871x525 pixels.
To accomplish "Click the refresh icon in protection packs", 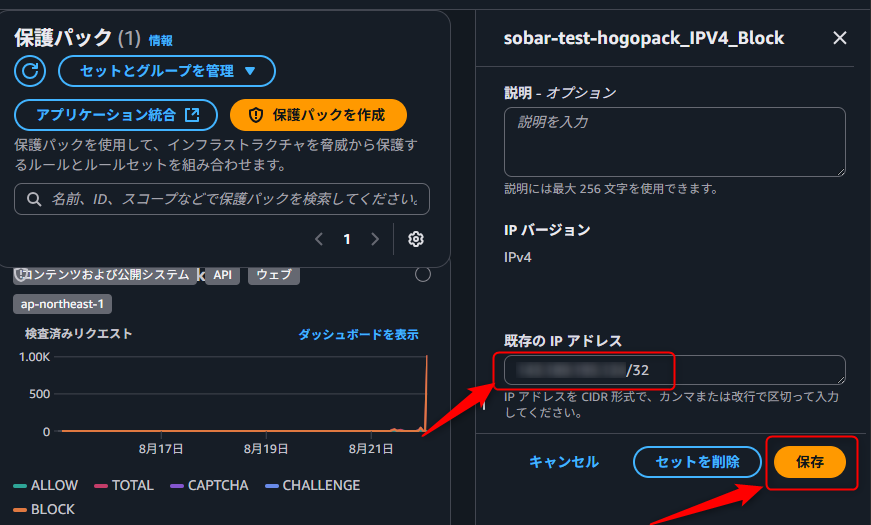I will (x=31, y=71).
